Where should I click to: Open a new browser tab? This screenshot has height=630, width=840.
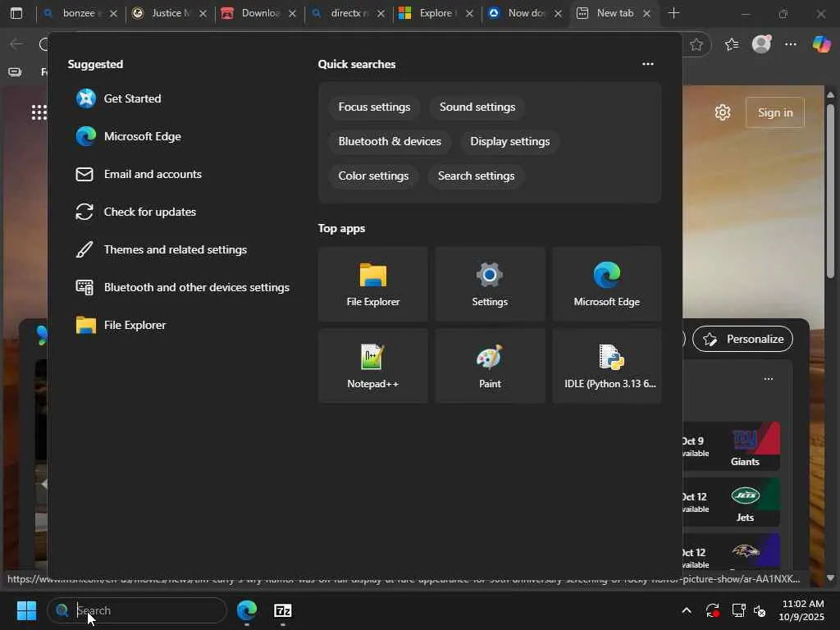674,13
